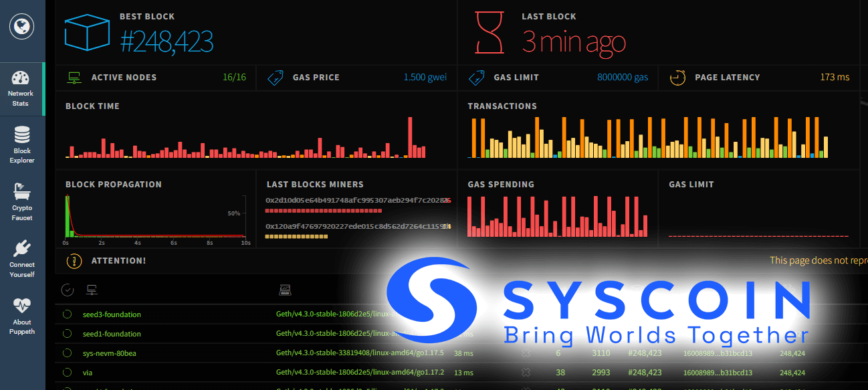Click the 3110 pending value in sys-nevm row

pyautogui.click(x=601, y=353)
